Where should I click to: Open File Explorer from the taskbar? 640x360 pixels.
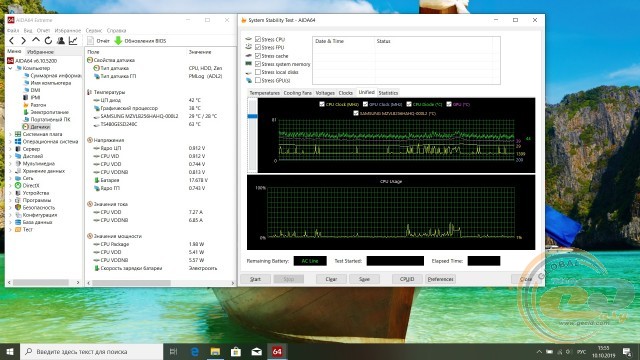tap(215, 351)
